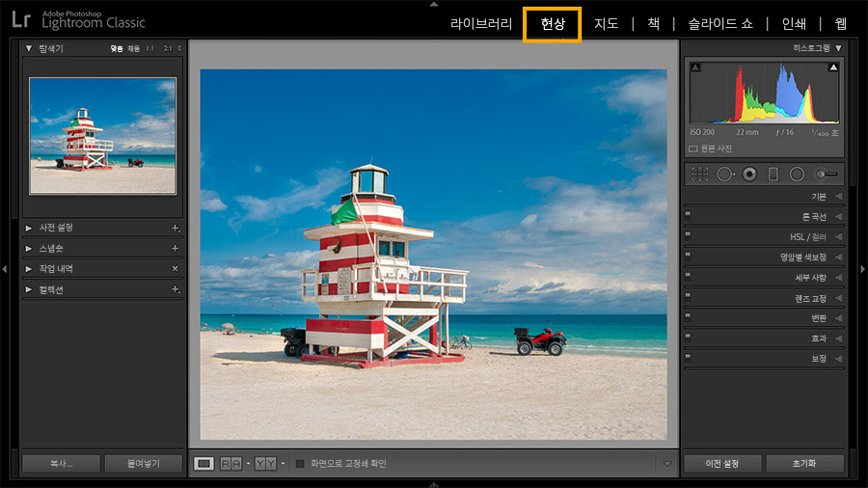868x488 pixels.
Task: Toggle the 명암별 색보정 panel switch
Action: coord(688,257)
